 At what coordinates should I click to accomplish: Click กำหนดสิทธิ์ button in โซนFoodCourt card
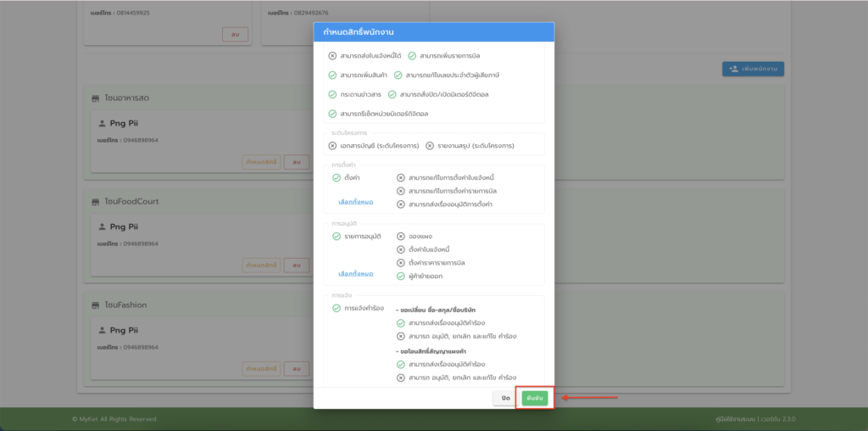(260, 266)
